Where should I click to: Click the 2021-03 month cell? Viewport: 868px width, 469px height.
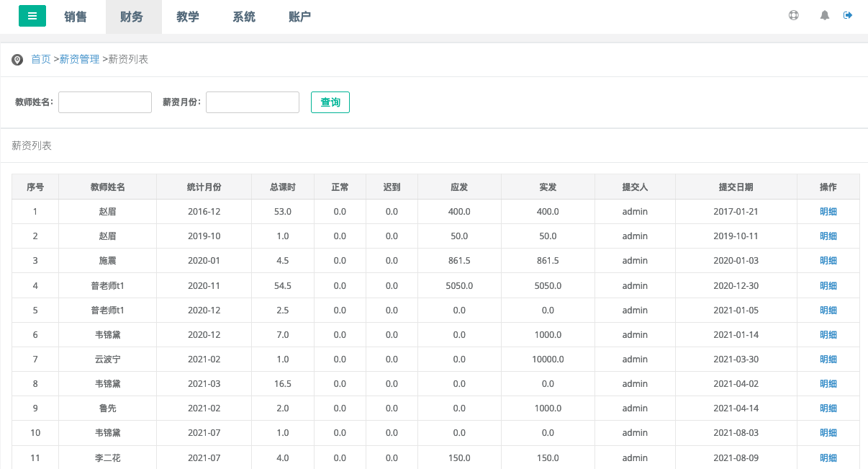tap(204, 383)
